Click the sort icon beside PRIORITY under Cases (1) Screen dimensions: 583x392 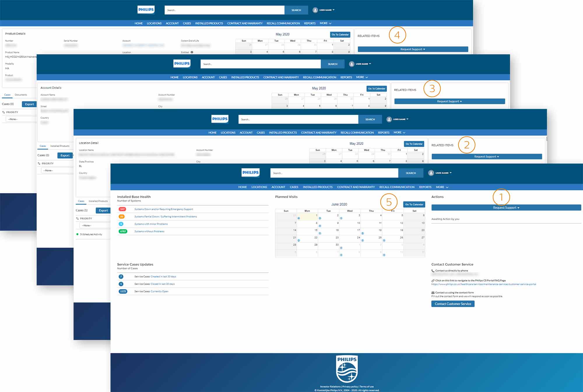(x=77, y=218)
